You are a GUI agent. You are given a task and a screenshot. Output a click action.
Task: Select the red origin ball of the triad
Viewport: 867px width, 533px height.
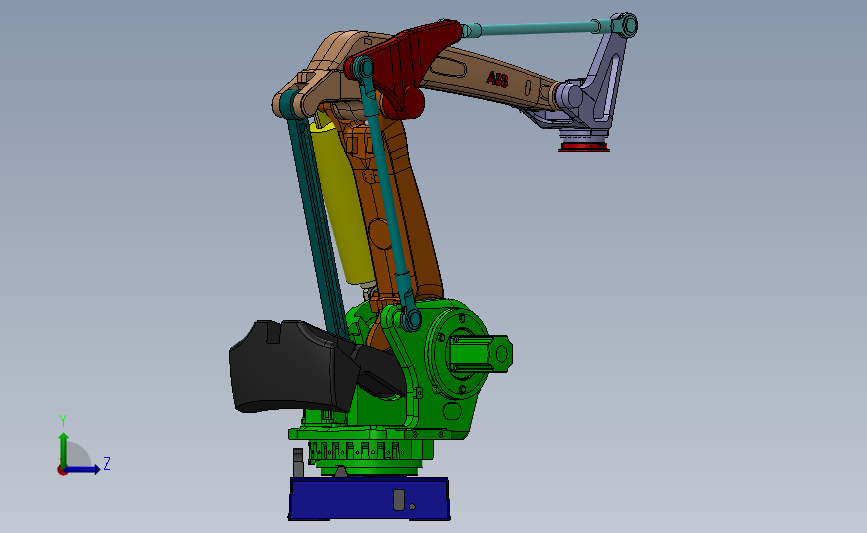pyautogui.click(x=62, y=471)
